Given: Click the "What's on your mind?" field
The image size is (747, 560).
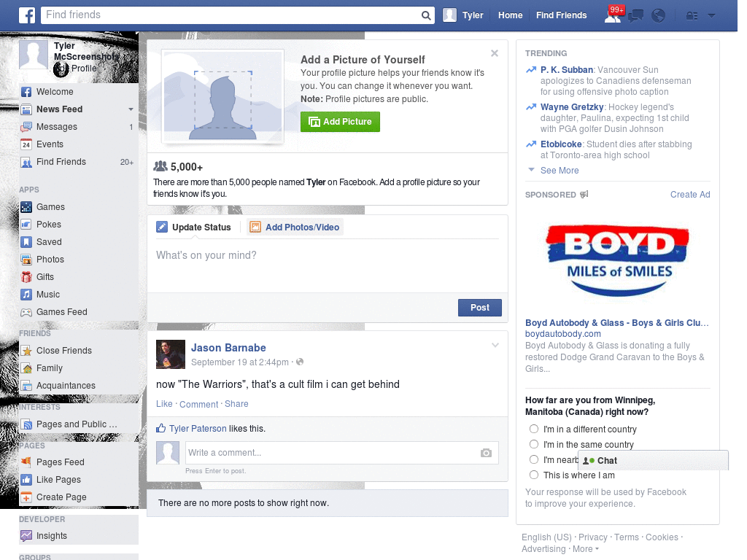Looking at the screenshot, I should tap(328, 265).
